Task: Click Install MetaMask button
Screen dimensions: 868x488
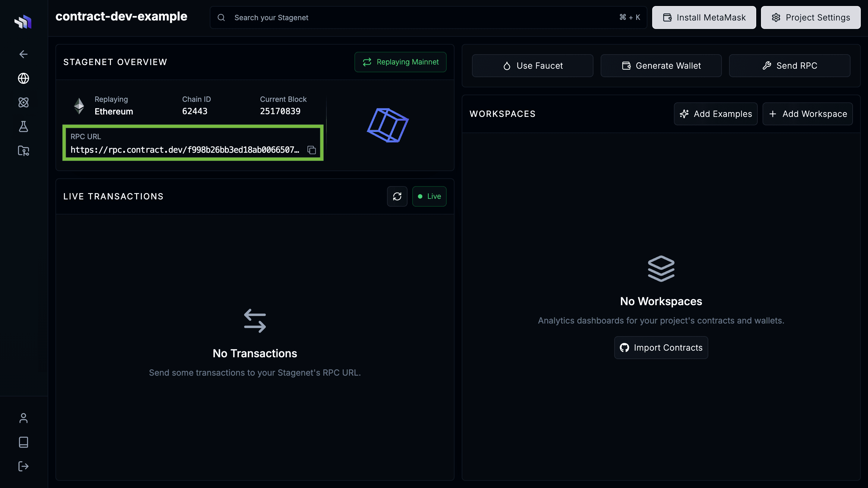Action: pyautogui.click(x=704, y=17)
